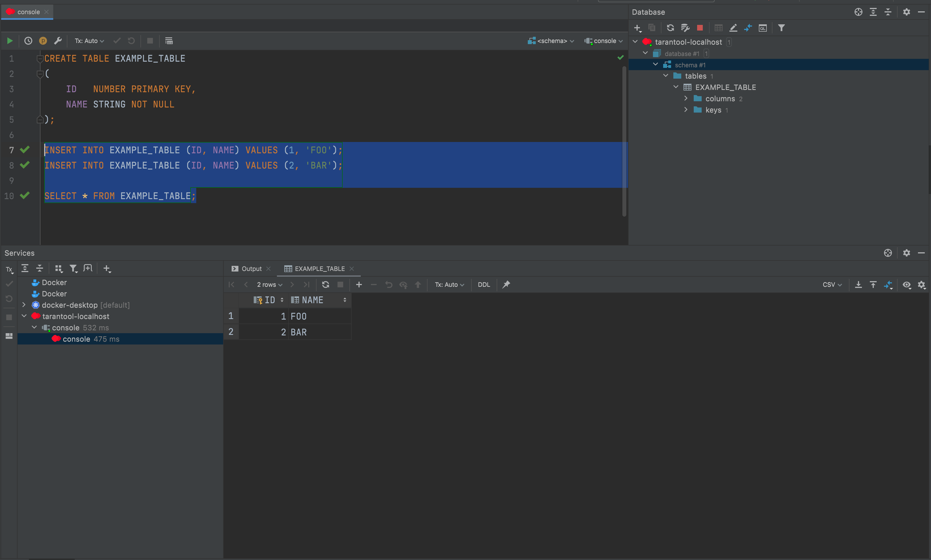The width and height of the screenshot is (931, 560).
Task: Switch to the Output tab
Action: pos(251,269)
